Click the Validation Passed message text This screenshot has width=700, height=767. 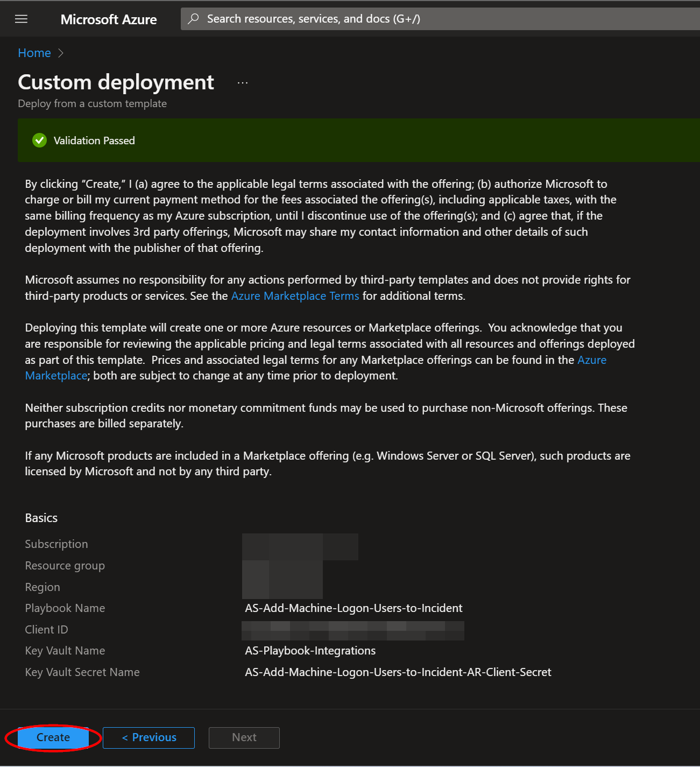pyautogui.click(x=94, y=140)
